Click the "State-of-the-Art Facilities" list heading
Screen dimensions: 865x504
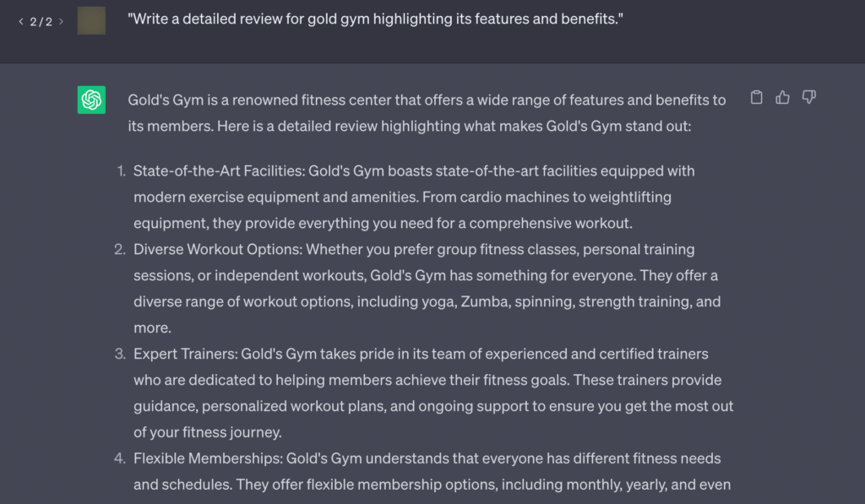[x=218, y=171]
